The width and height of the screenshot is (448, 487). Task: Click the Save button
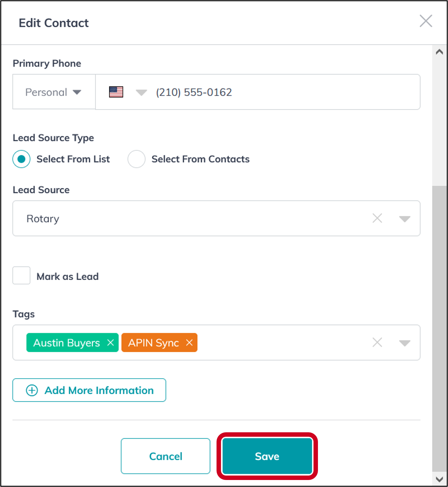pos(267,456)
